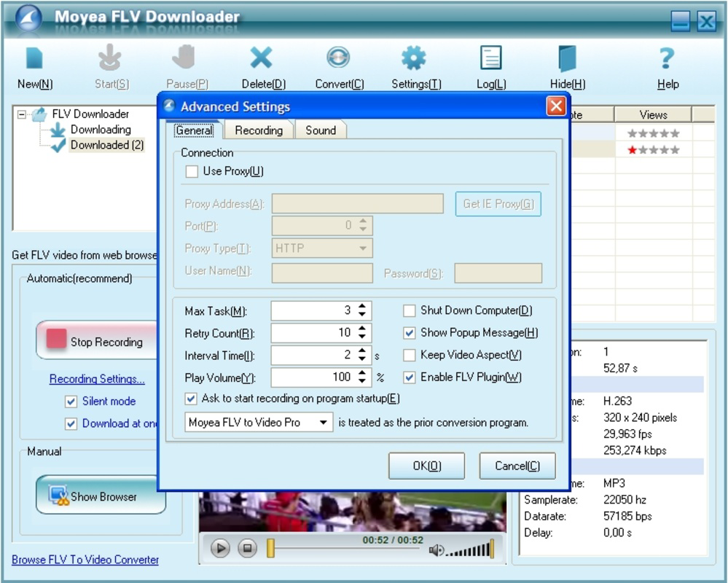Click the Get IE Proxy button
This screenshot has width=728, height=583.
tap(498, 203)
